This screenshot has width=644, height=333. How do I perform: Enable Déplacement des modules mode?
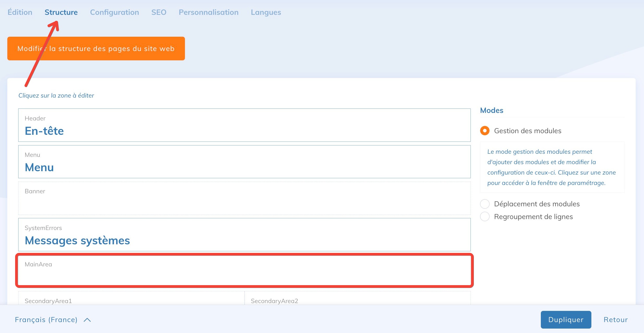(485, 204)
